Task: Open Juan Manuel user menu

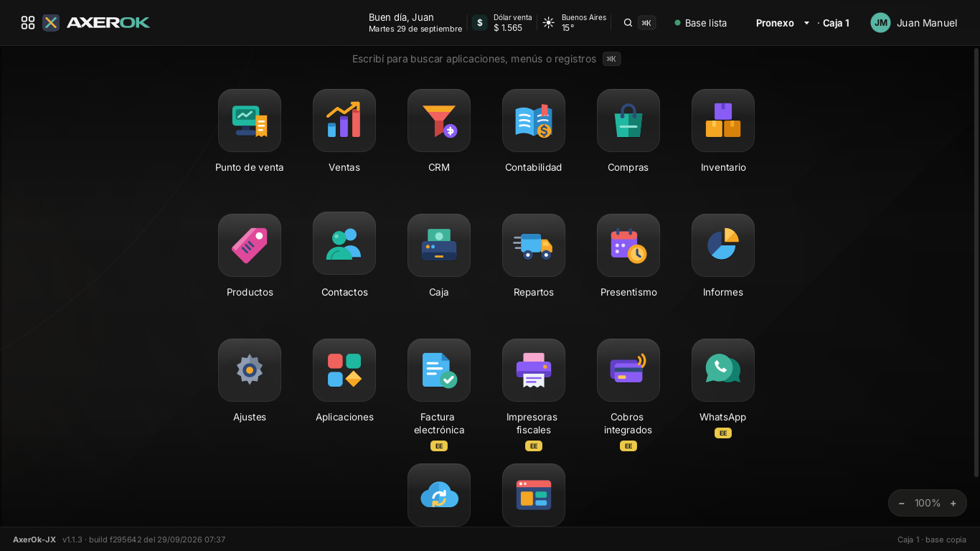Action: pos(914,23)
